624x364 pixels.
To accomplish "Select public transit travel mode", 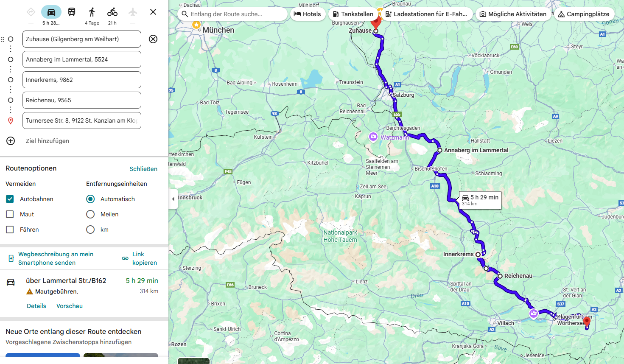I will [x=72, y=12].
